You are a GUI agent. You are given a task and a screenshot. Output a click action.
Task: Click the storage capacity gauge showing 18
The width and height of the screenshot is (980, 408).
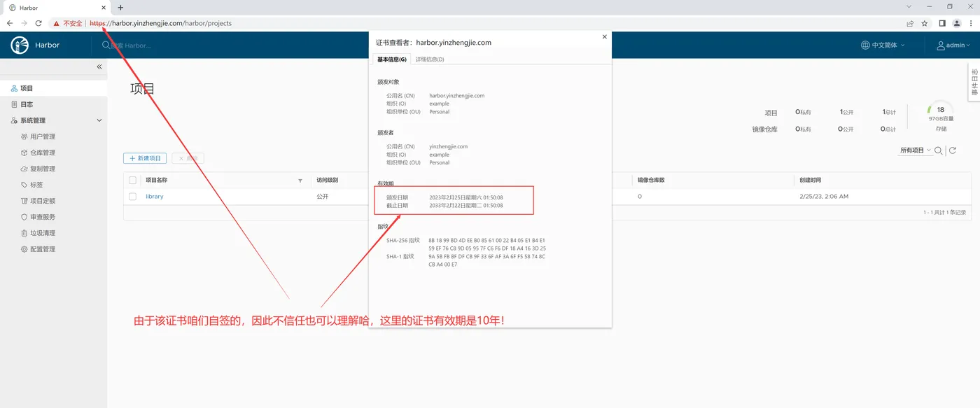coord(940,111)
